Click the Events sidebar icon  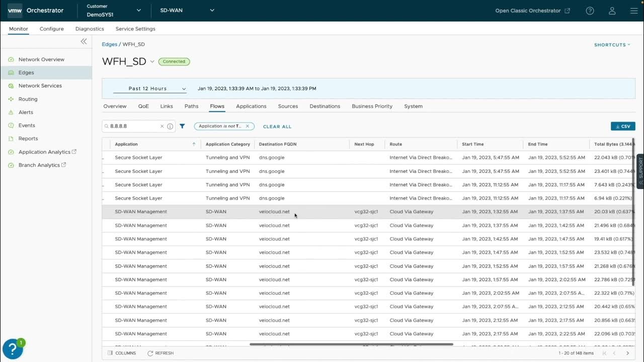coord(11,125)
